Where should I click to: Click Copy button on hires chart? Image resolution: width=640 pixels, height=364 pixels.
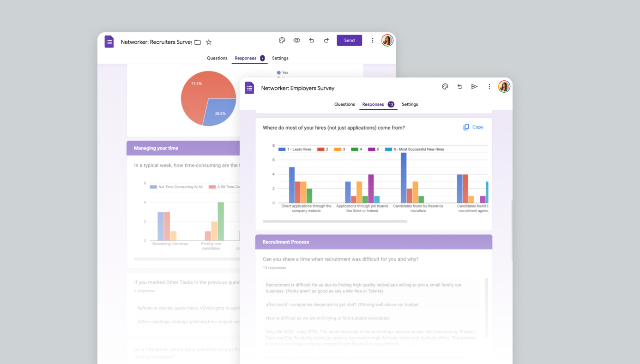click(473, 127)
